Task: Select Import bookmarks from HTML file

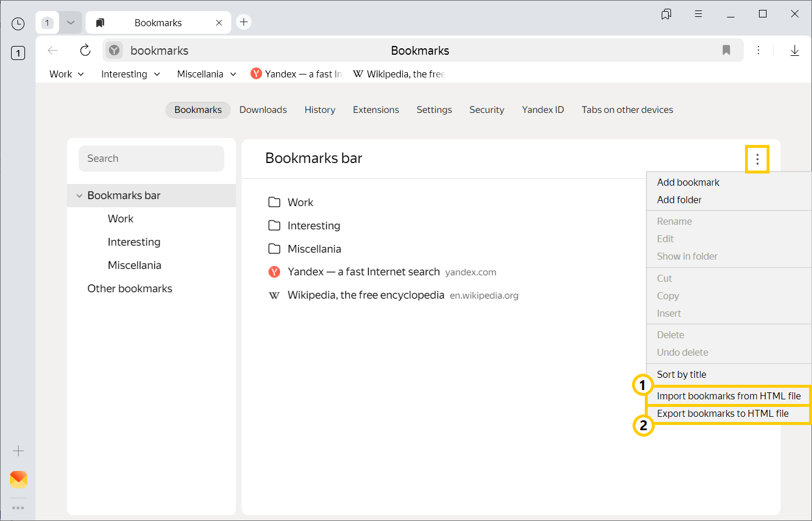Action: click(x=729, y=396)
